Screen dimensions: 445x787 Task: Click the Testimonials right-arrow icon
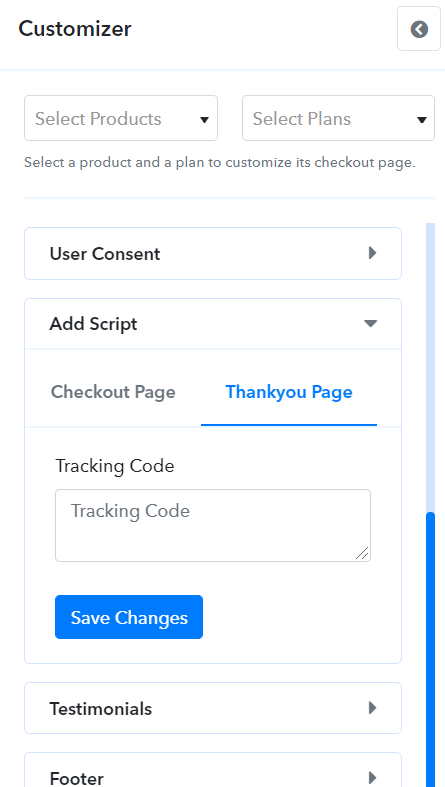click(372, 708)
